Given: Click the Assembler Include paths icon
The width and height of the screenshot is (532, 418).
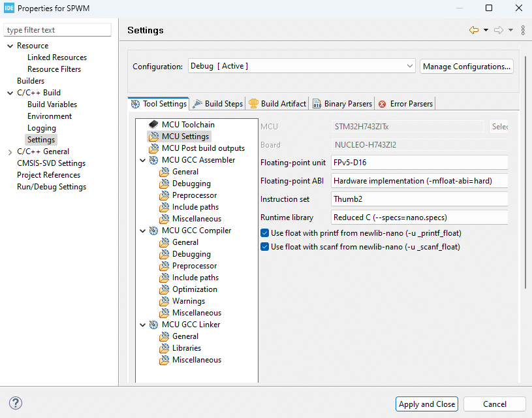Looking at the screenshot, I should point(164,207).
